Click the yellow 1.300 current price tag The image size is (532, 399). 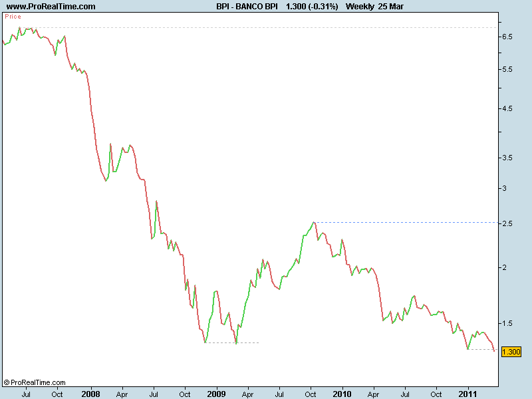click(x=511, y=352)
